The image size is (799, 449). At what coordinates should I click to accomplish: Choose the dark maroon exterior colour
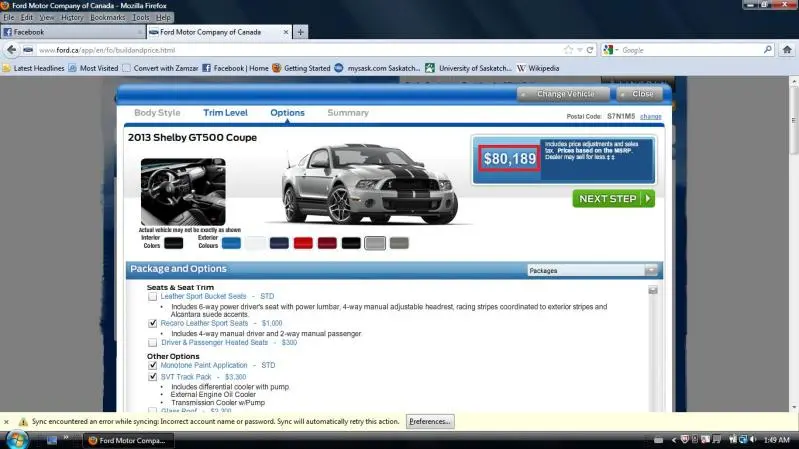pos(327,243)
